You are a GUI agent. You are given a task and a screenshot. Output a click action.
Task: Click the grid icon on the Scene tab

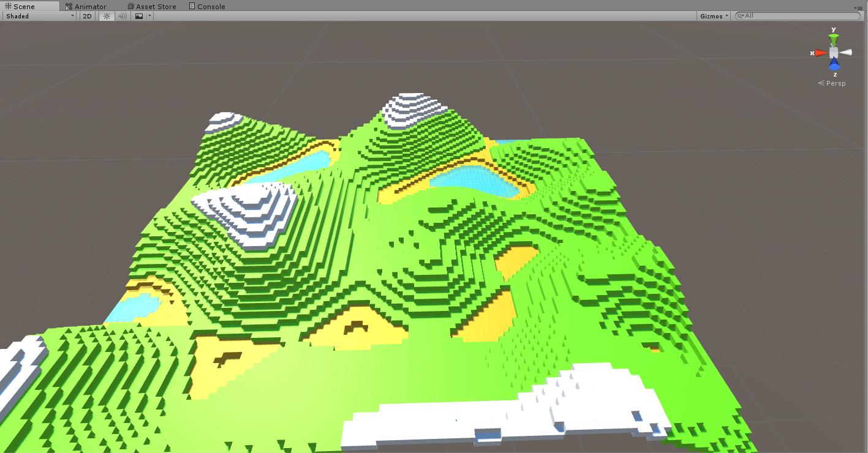pyautogui.click(x=8, y=6)
